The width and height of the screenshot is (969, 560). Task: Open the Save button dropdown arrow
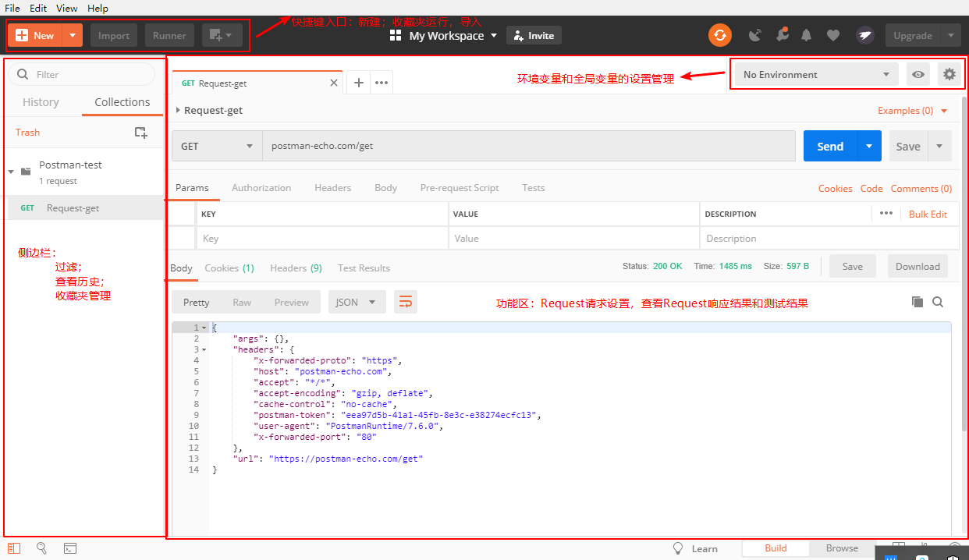click(939, 146)
